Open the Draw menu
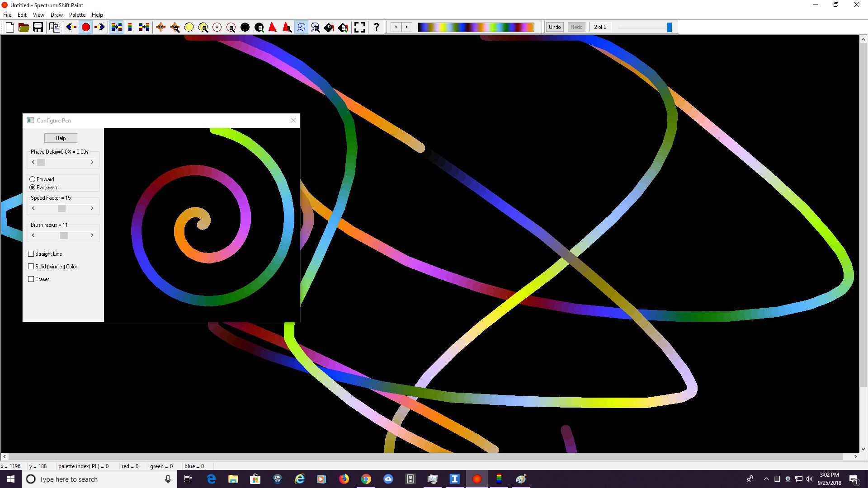This screenshot has width=868, height=488. tap(57, 14)
